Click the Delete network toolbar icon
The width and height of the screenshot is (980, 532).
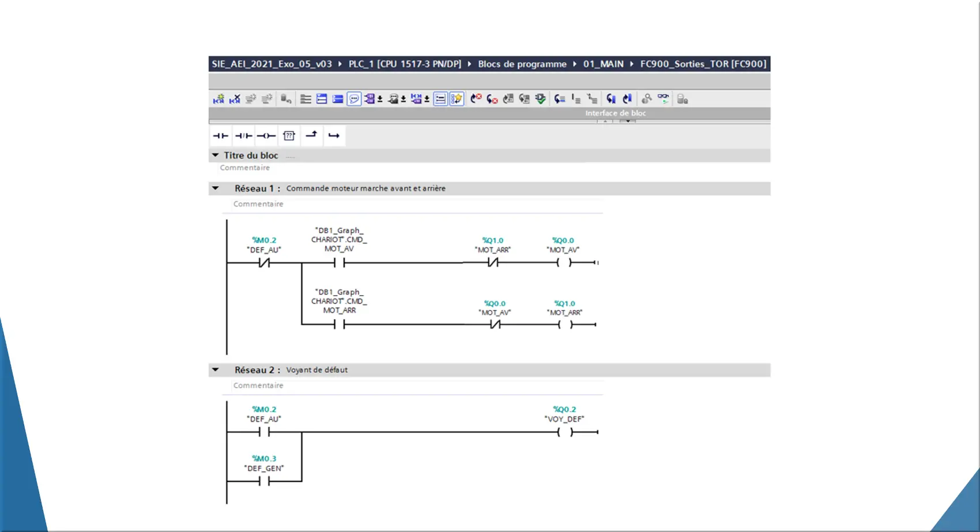click(235, 99)
